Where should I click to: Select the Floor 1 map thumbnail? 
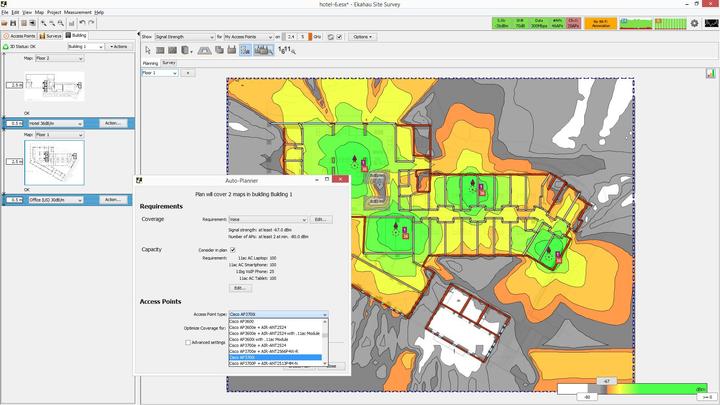pos(54,163)
